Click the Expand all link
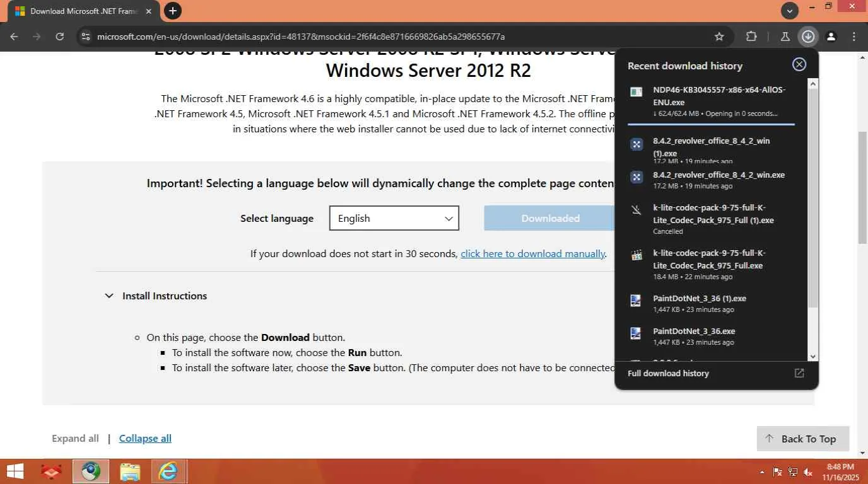The width and height of the screenshot is (868, 484). [x=75, y=438]
